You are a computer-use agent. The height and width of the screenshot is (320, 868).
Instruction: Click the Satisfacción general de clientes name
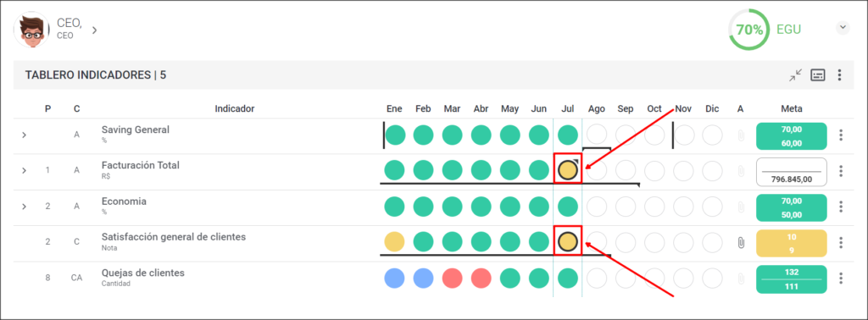(174, 236)
